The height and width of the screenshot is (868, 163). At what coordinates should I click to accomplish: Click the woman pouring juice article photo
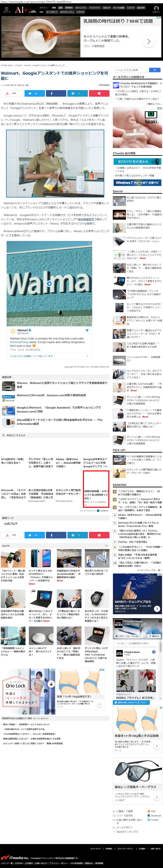point(55,164)
